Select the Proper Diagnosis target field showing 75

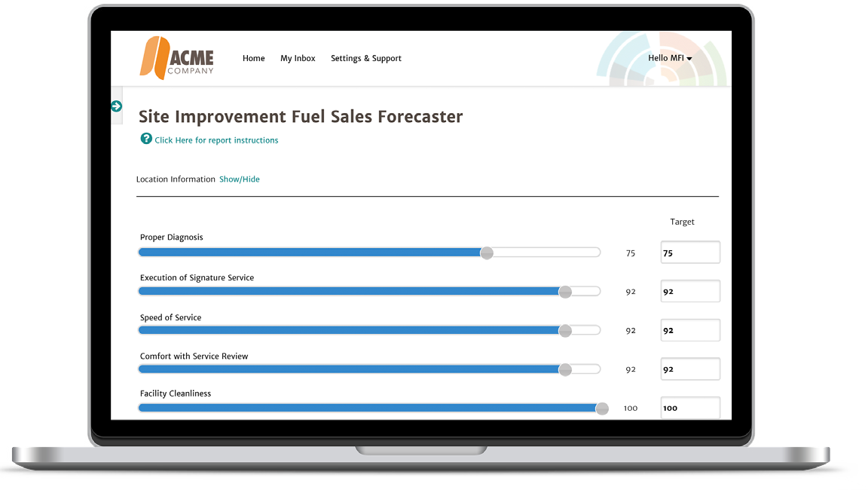point(689,252)
